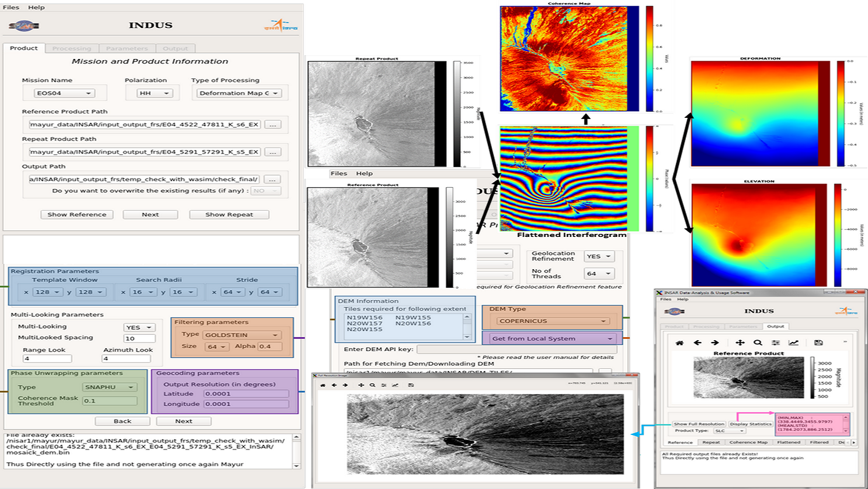Select Zoom tool in Full Resolution Image window
868x489 pixels.
pyautogui.click(x=372, y=385)
